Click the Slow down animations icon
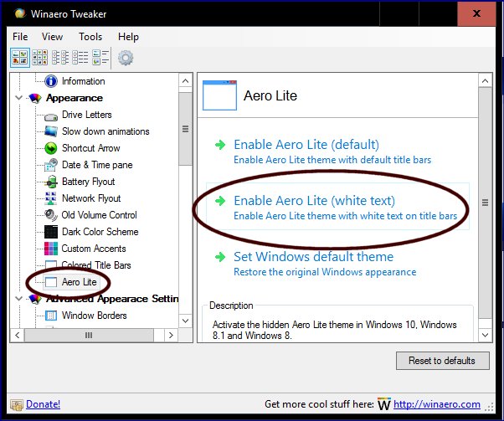This screenshot has height=421, width=504. click(x=51, y=131)
